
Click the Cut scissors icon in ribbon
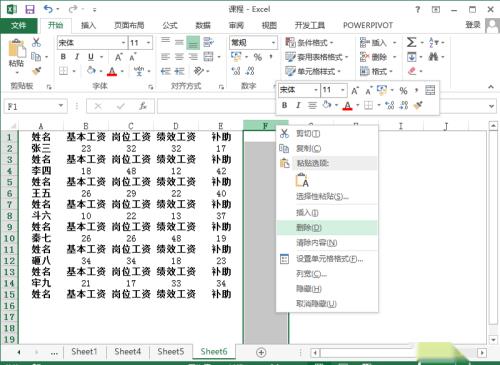(36, 42)
